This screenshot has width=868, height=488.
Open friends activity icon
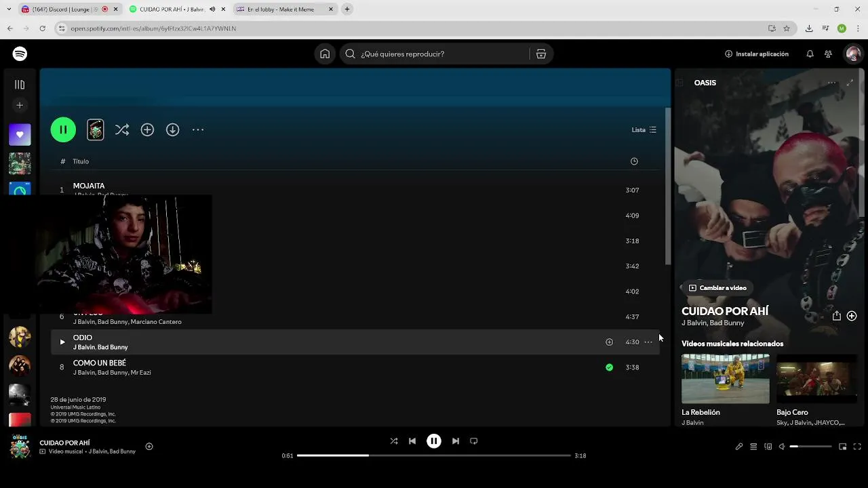828,54
